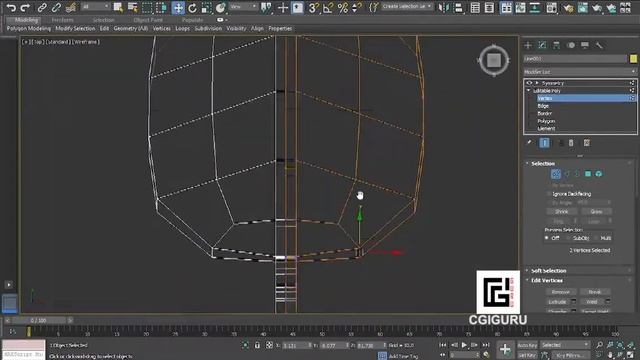Screen dimensions: 640x360
Task: Redo the last undone action
Action: tap(25, 7)
